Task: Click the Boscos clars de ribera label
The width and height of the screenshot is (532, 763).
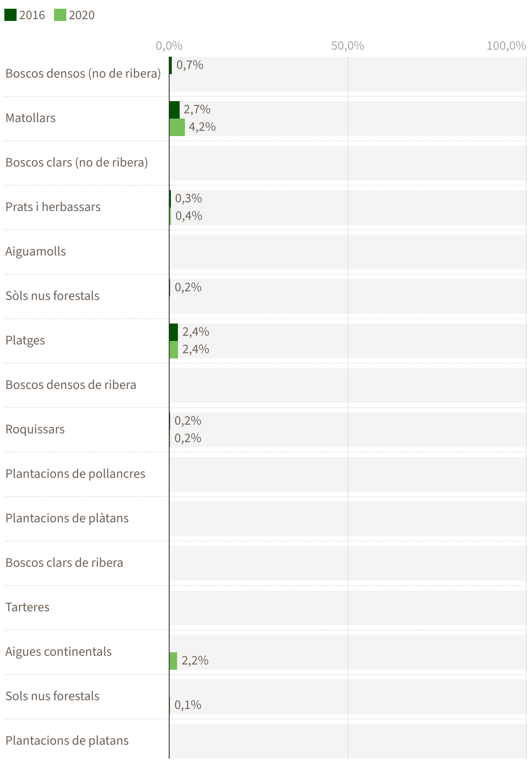Action: pos(64,562)
